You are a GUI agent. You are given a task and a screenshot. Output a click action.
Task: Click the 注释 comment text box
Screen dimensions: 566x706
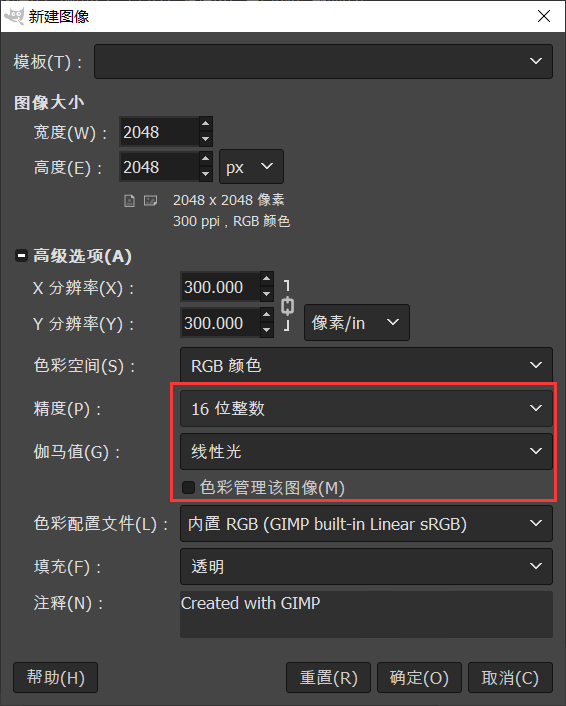point(366,614)
